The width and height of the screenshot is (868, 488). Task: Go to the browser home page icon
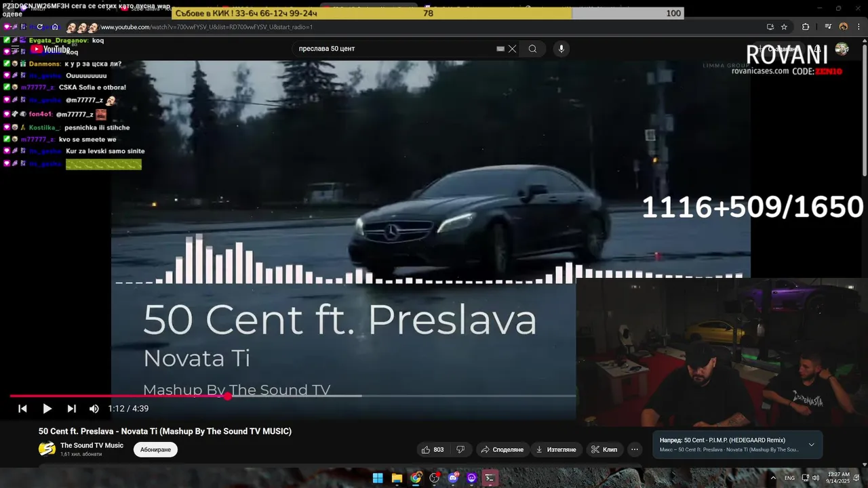coord(55,27)
